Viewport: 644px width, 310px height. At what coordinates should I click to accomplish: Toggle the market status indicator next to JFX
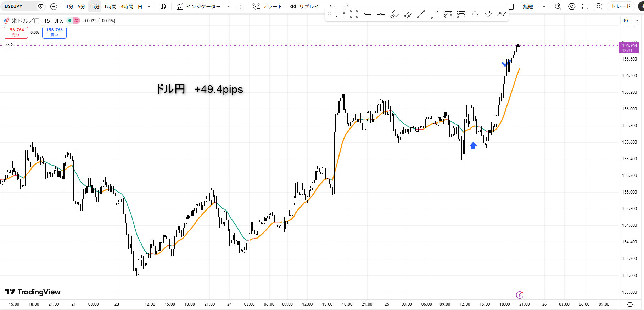[70, 21]
